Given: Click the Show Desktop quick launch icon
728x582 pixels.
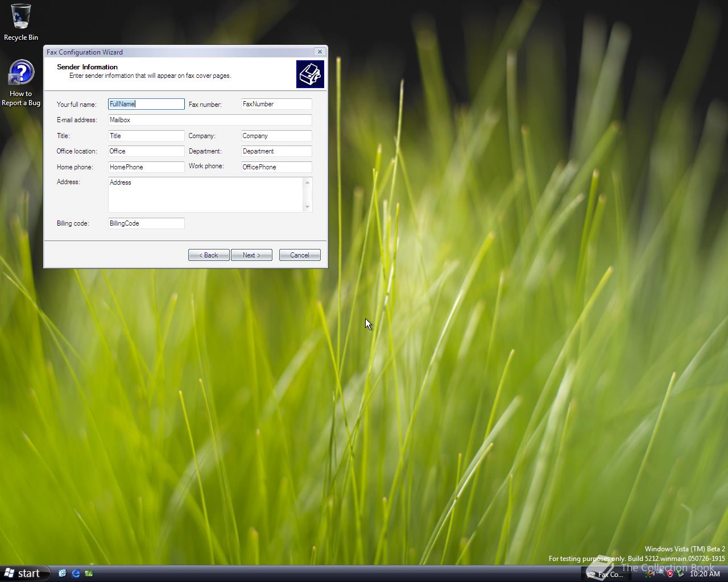Looking at the screenshot, I should (63, 573).
